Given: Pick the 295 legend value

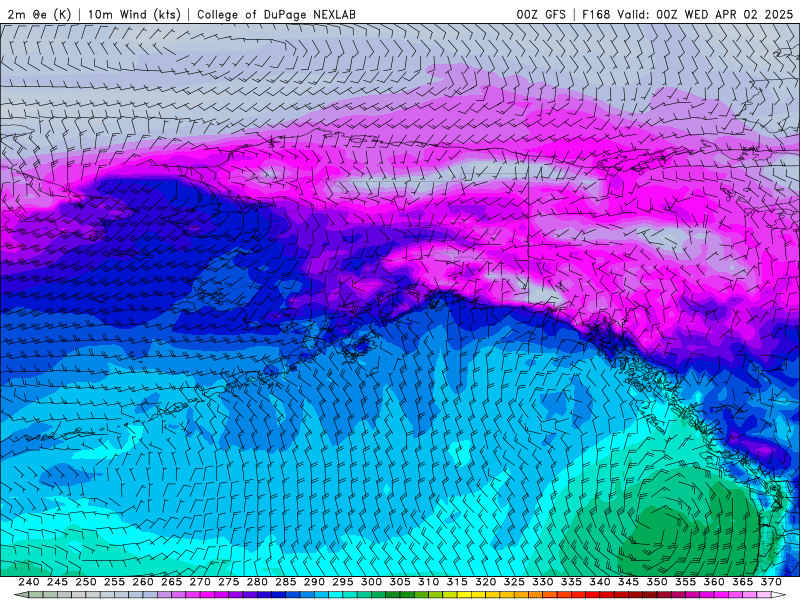Looking at the screenshot, I should (343, 582).
